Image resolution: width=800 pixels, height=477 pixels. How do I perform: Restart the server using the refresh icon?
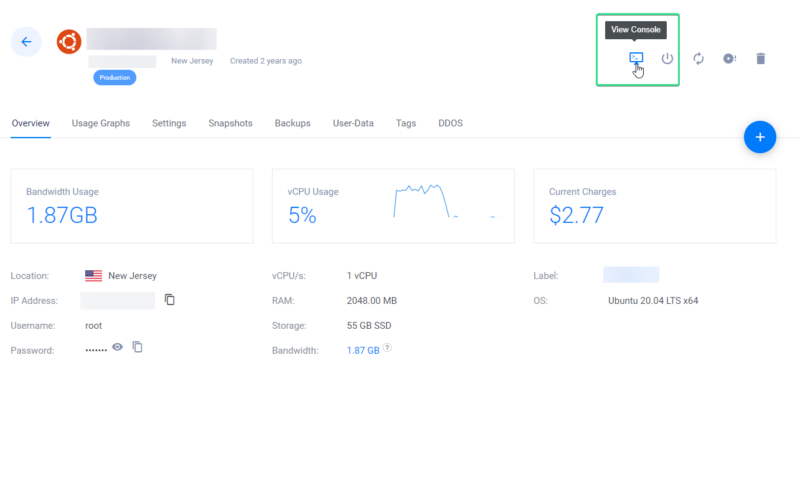coord(698,59)
